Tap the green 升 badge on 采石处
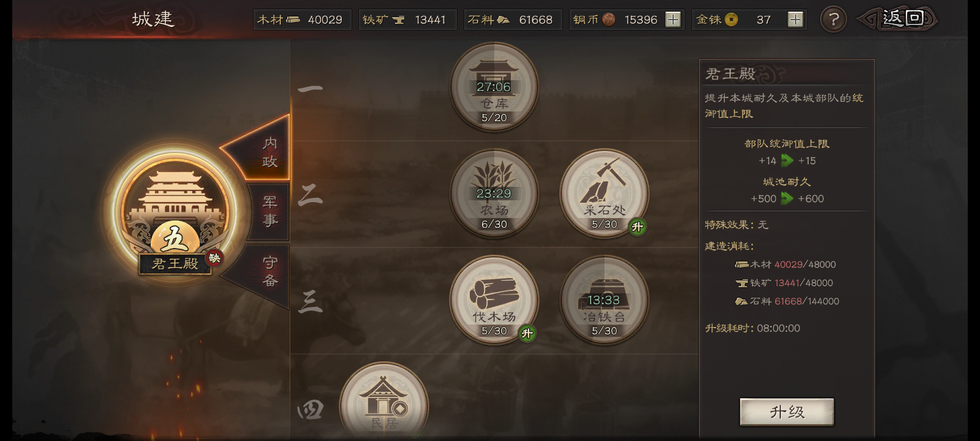This screenshot has width=980, height=441. click(638, 227)
